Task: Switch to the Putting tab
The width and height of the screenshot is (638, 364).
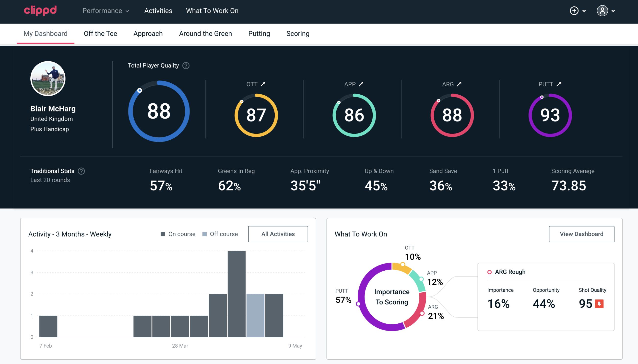Action: point(259,33)
